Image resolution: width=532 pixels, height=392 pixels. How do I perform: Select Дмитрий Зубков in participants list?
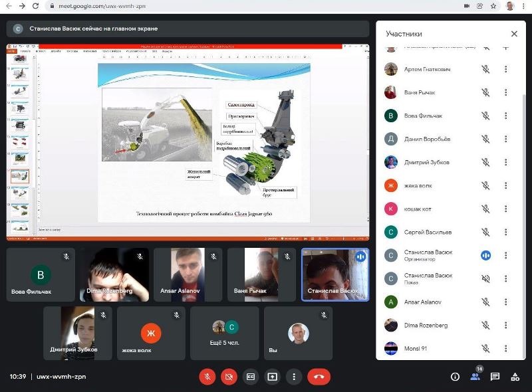pos(426,162)
